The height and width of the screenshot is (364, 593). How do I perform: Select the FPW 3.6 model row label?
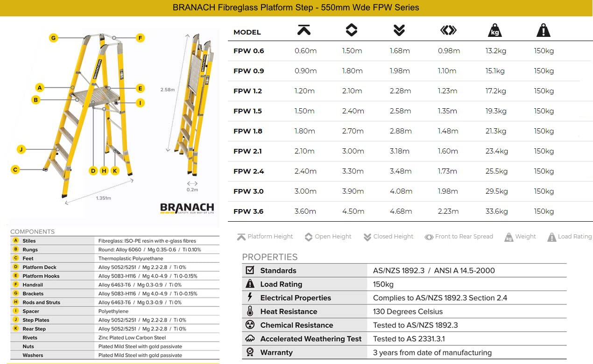tap(248, 211)
